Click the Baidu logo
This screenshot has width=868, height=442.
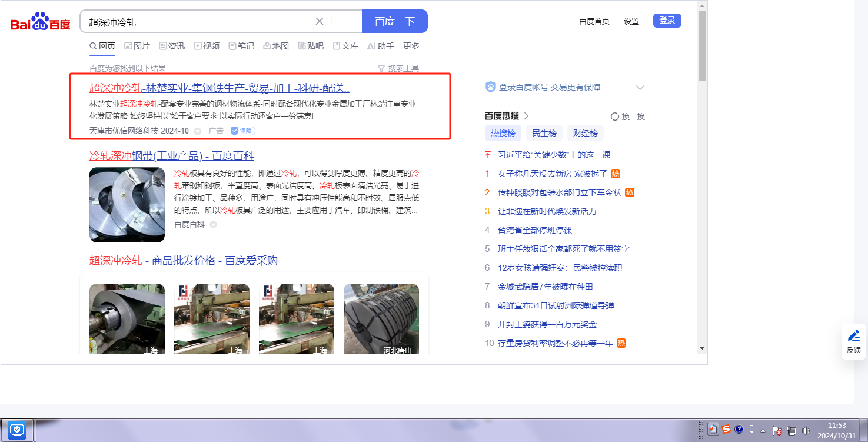tap(40, 22)
